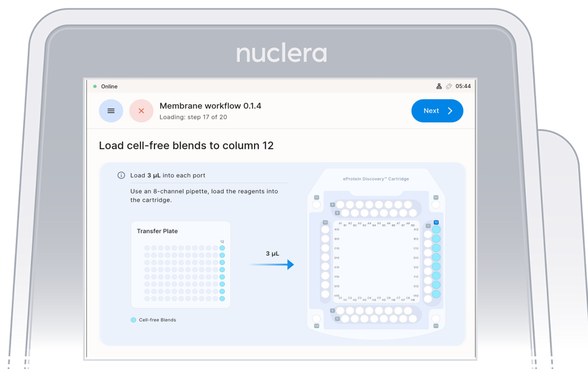Click the A1 label on the cartridge
This screenshot has height=375, width=588.
click(340, 223)
